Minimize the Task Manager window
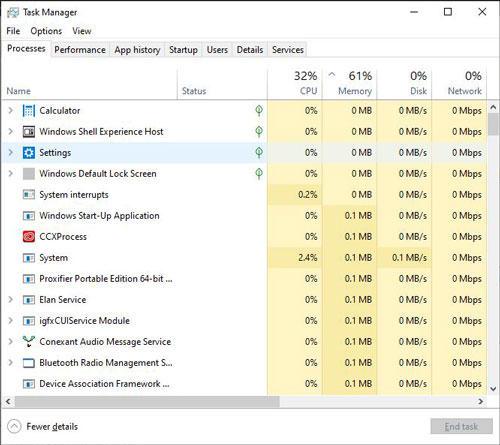Screen dimensions: 500x445 [414, 12]
